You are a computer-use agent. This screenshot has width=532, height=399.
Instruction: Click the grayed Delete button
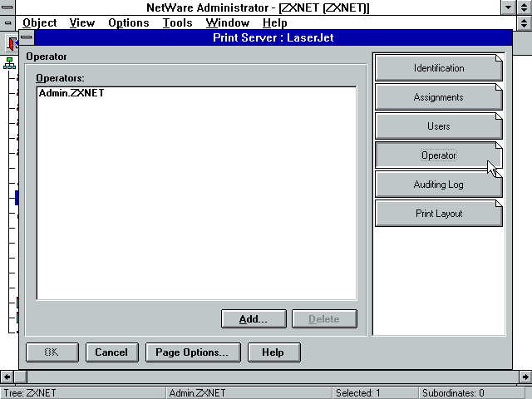point(324,318)
